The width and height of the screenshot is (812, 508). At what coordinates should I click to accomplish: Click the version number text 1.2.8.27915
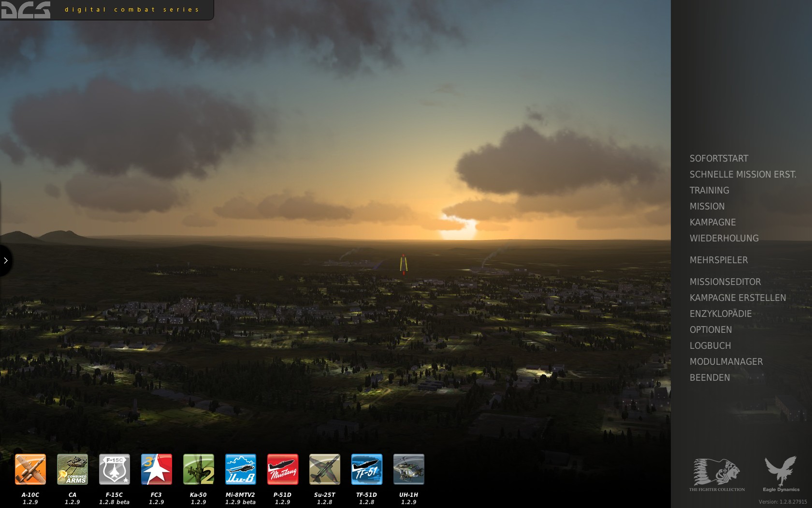coord(783,502)
